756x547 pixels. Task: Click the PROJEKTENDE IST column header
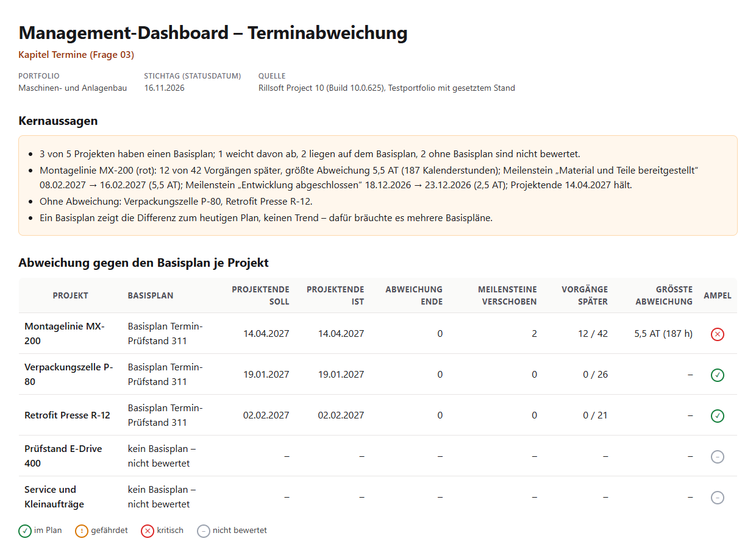[x=335, y=295]
